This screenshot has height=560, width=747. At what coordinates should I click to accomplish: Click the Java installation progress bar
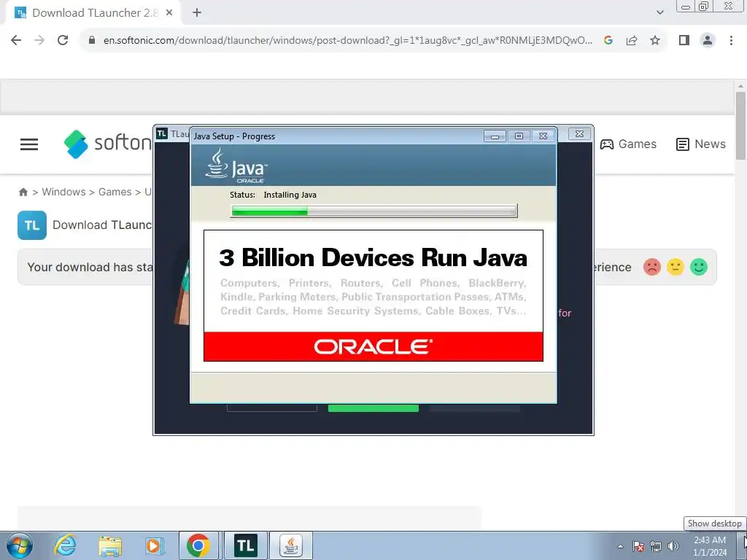pos(374,211)
